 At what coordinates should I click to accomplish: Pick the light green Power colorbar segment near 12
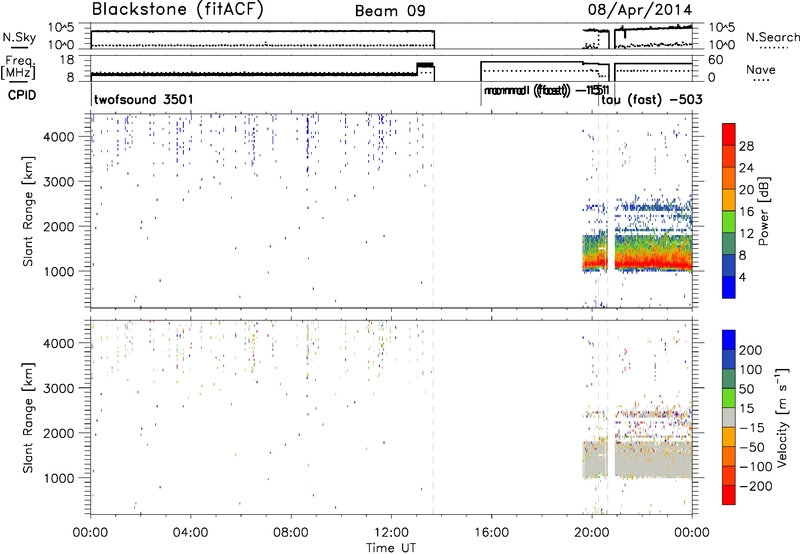click(729, 222)
